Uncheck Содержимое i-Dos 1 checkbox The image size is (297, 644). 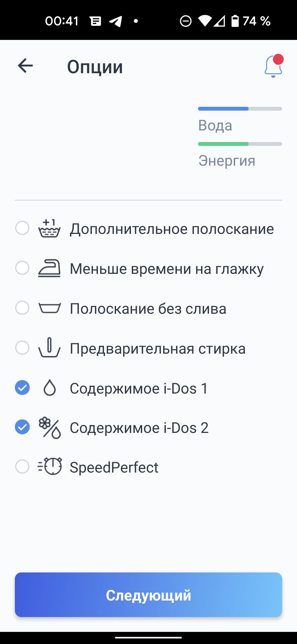click(22, 388)
